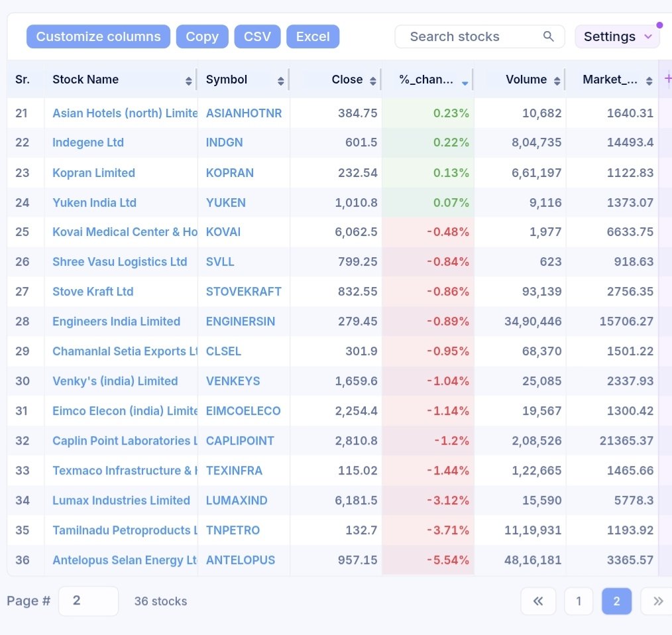Image resolution: width=672 pixels, height=635 pixels.
Task: Sort by Volume column arrows
Action: click(x=557, y=81)
